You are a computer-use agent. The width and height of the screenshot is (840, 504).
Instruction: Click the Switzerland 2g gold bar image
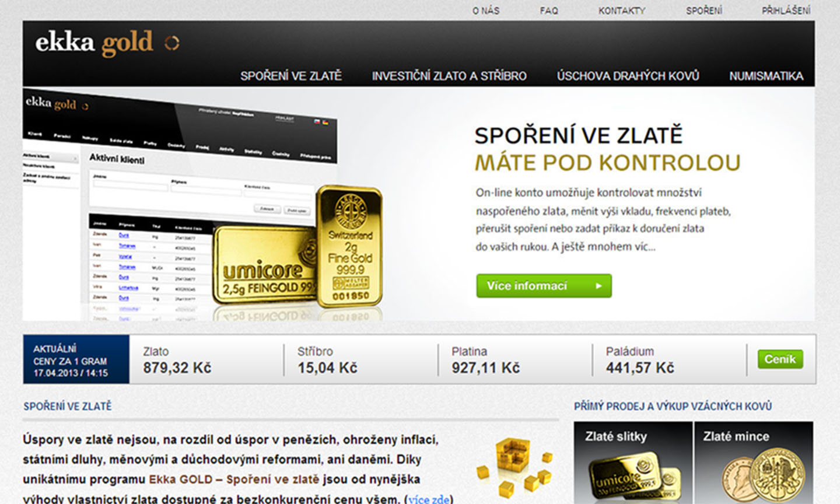(x=349, y=246)
